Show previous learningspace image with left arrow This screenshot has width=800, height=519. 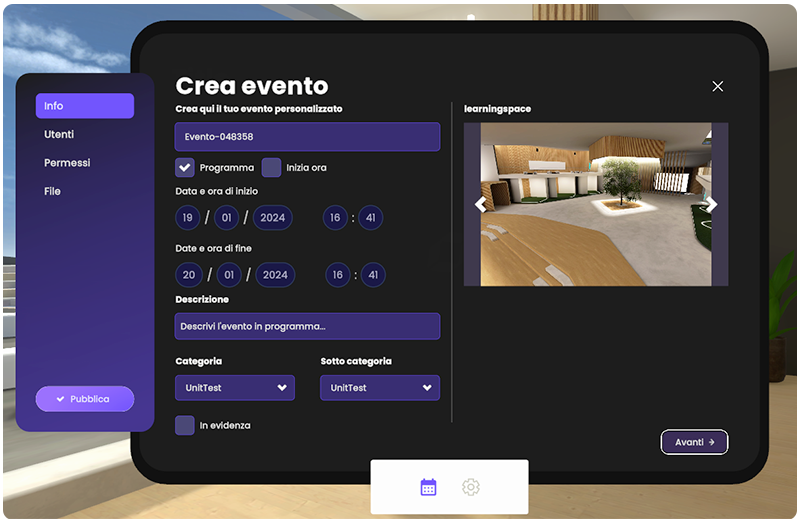[x=480, y=205]
